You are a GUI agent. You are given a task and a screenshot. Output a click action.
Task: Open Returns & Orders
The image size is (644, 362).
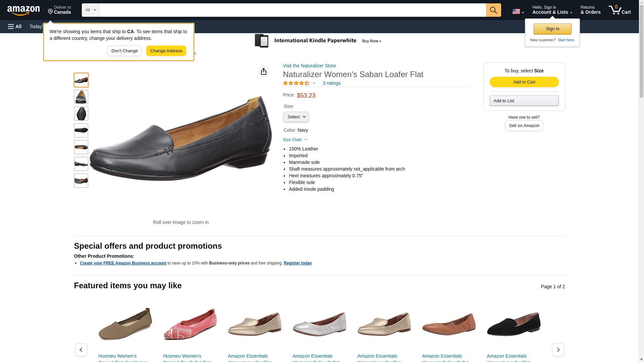(x=590, y=10)
